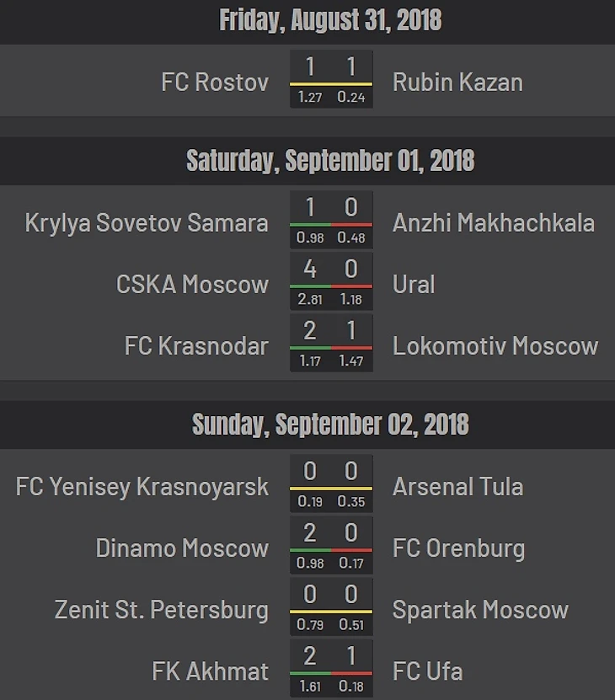Open the FC Rostov team link
This screenshot has height=700, width=615.
coord(215,83)
